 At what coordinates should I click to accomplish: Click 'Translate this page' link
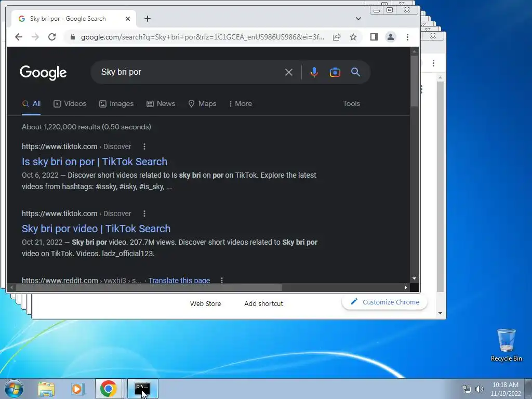179,281
